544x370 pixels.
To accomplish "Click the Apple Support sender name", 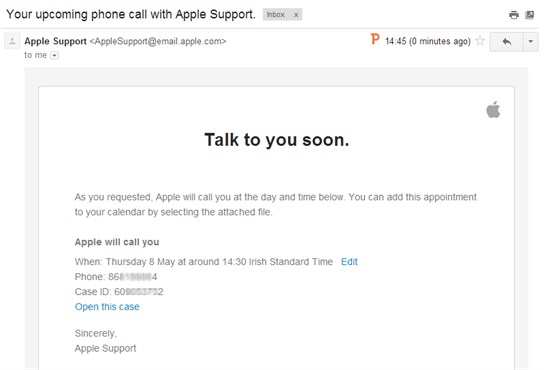I will point(55,41).
